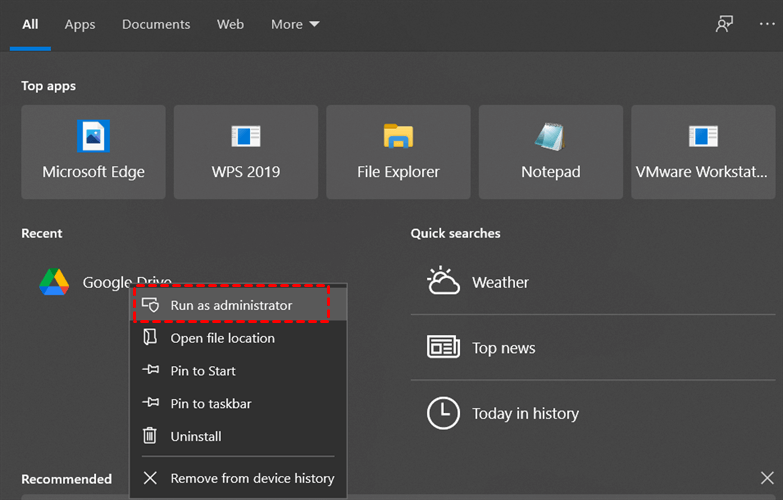Click the feedback icon in top bar
The image size is (783, 500).
pyautogui.click(x=724, y=24)
